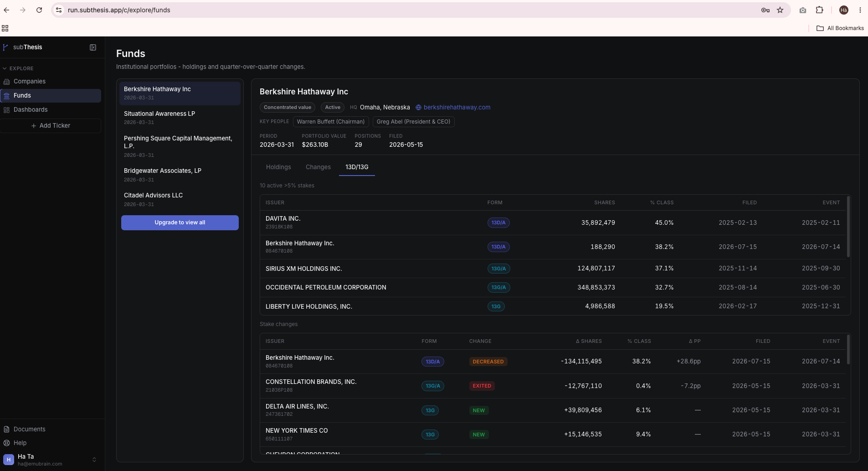Click the Concentrated value tag
The image size is (868, 471).
pos(288,108)
